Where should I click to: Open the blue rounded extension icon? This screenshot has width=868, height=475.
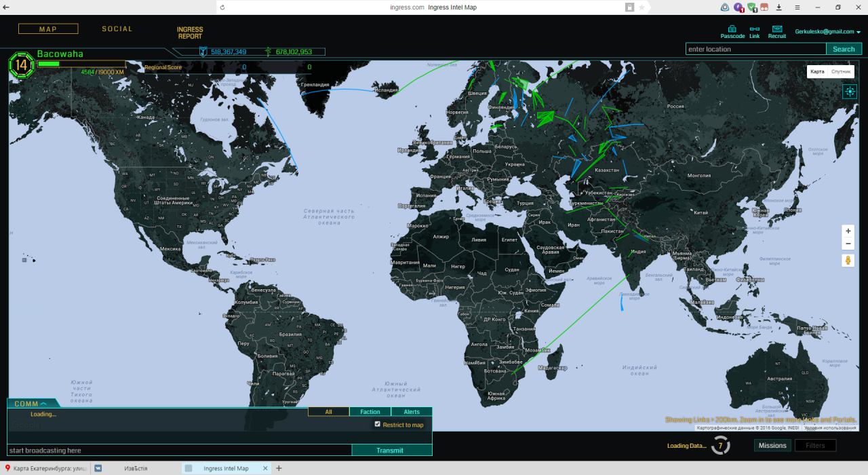click(x=725, y=7)
